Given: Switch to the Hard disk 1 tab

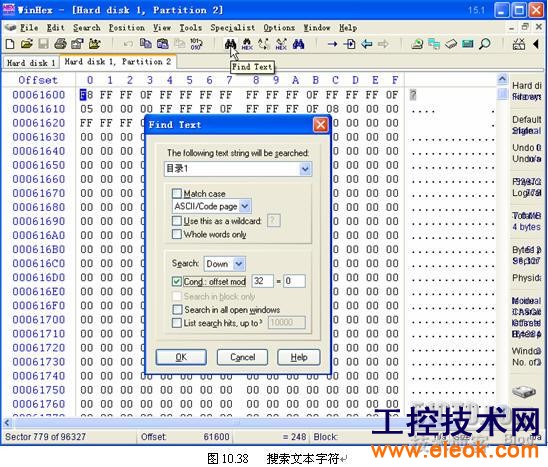Looking at the screenshot, I should coord(31,63).
